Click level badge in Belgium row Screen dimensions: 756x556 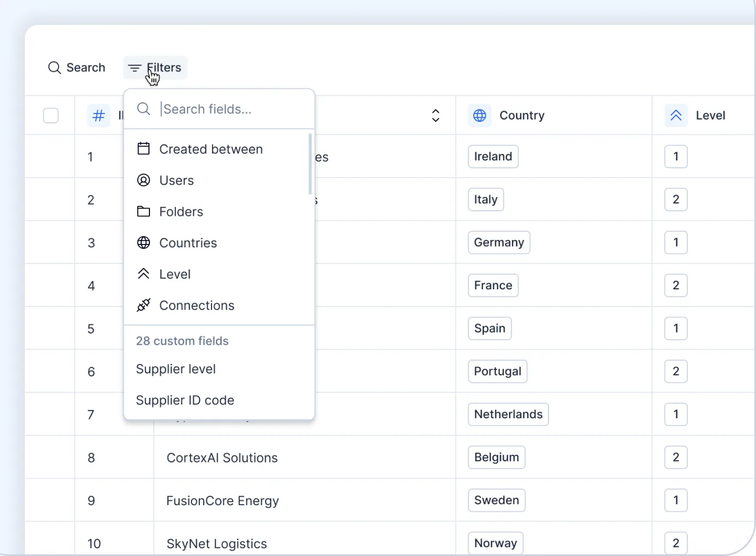tap(676, 458)
